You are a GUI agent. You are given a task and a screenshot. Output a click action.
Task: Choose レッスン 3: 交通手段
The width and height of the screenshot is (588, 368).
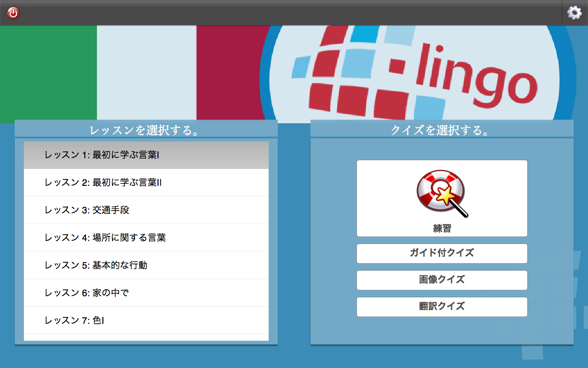[146, 210]
